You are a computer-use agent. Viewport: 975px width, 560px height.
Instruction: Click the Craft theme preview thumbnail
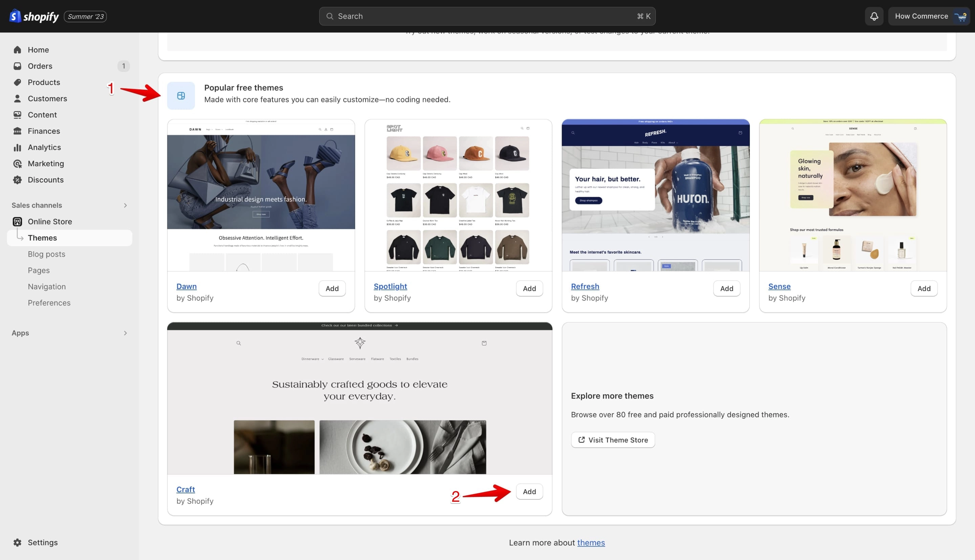(x=360, y=398)
